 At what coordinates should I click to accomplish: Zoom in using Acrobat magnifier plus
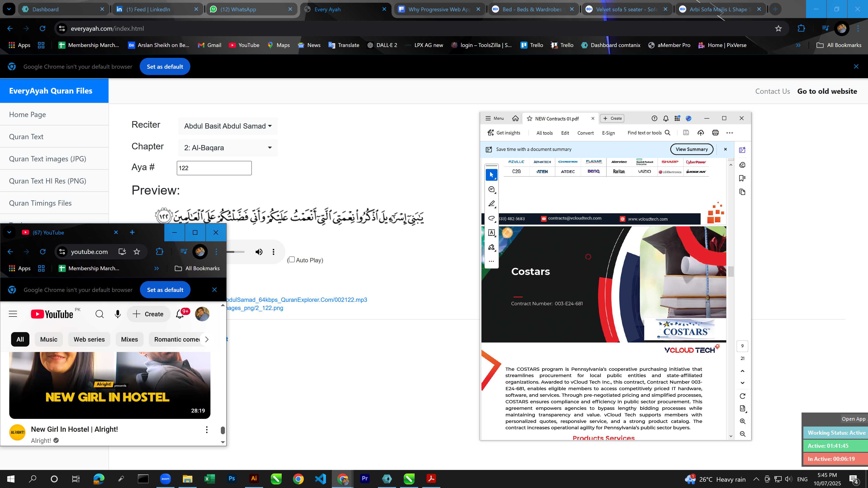pyautogui.click(x=742, y=421)
